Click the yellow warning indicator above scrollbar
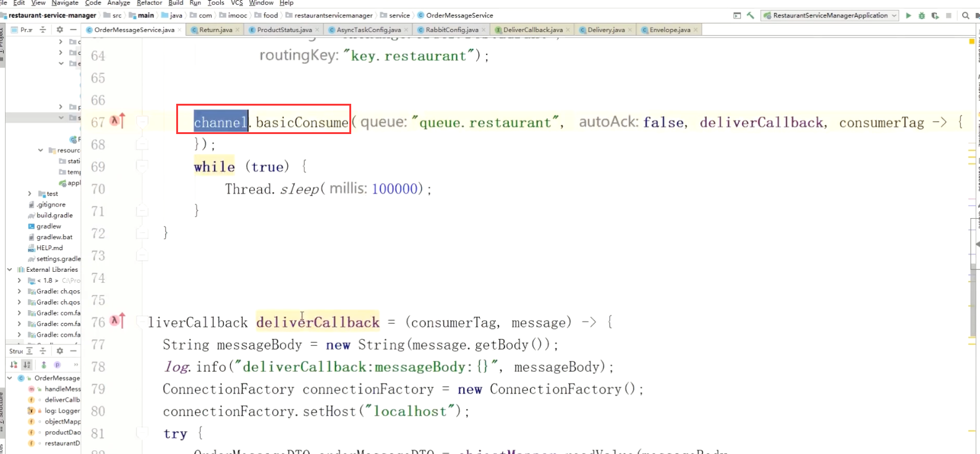 tap(972, 41)
